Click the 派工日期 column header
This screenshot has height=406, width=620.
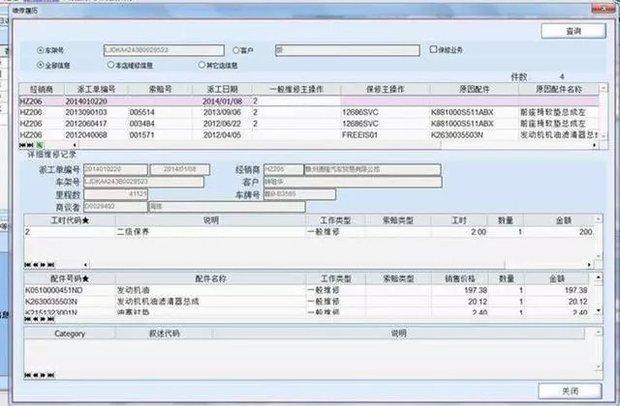point(222,89)
